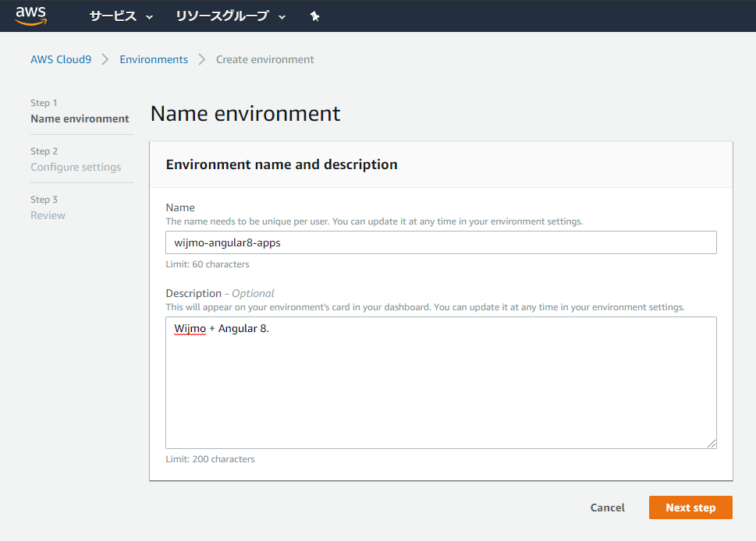The image size is (756, 541).
Task: Click the Limit: 200 characters hint
Action: (210, 459)
